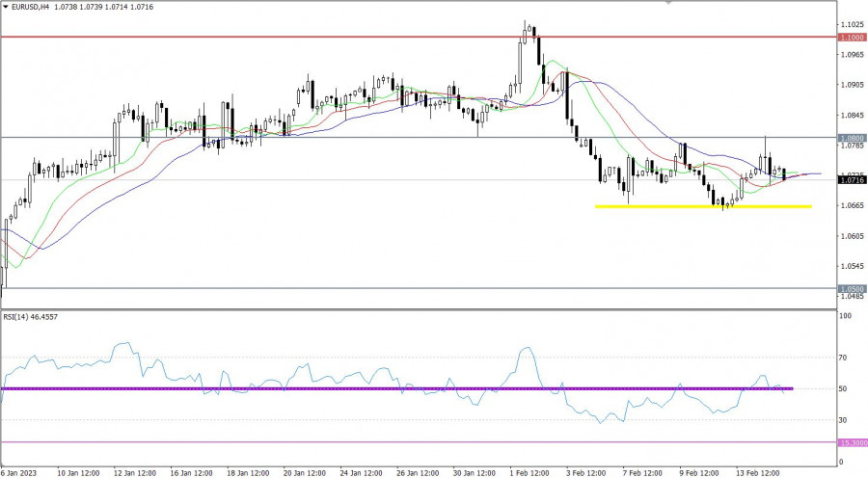Image resolution: width=868 pixels, height=478 pixels.
Task: Click the RSI scale value 30
Action: (x=845, y=420)
